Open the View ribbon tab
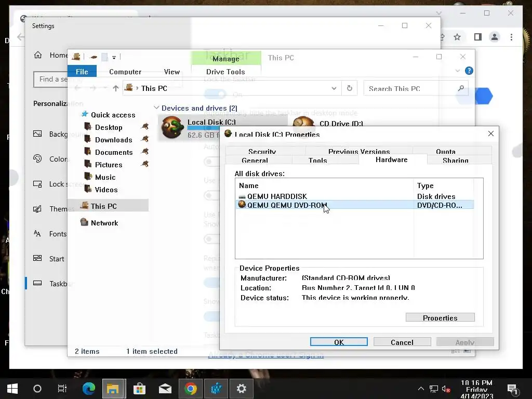This screenshot has width=532, height=399. (x=171, y=72)
